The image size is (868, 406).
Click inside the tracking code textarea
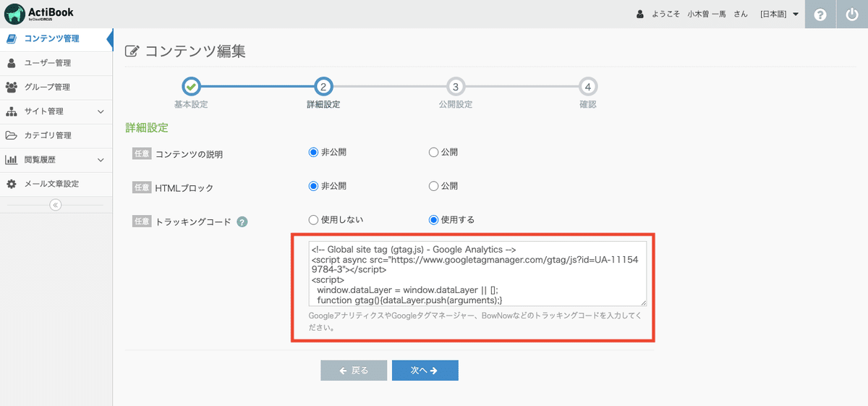click(x=477, y=274)
